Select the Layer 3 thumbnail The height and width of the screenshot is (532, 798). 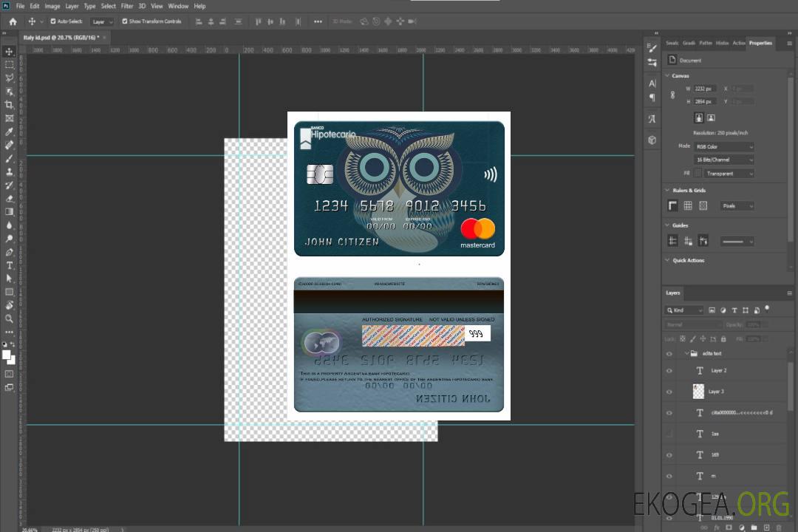pos(699,392)
